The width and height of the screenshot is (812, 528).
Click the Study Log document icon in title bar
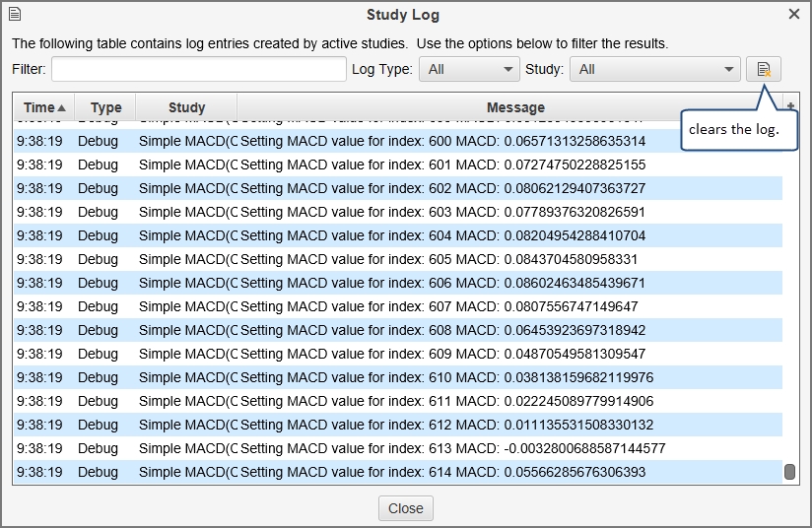[x=15, y=14]
